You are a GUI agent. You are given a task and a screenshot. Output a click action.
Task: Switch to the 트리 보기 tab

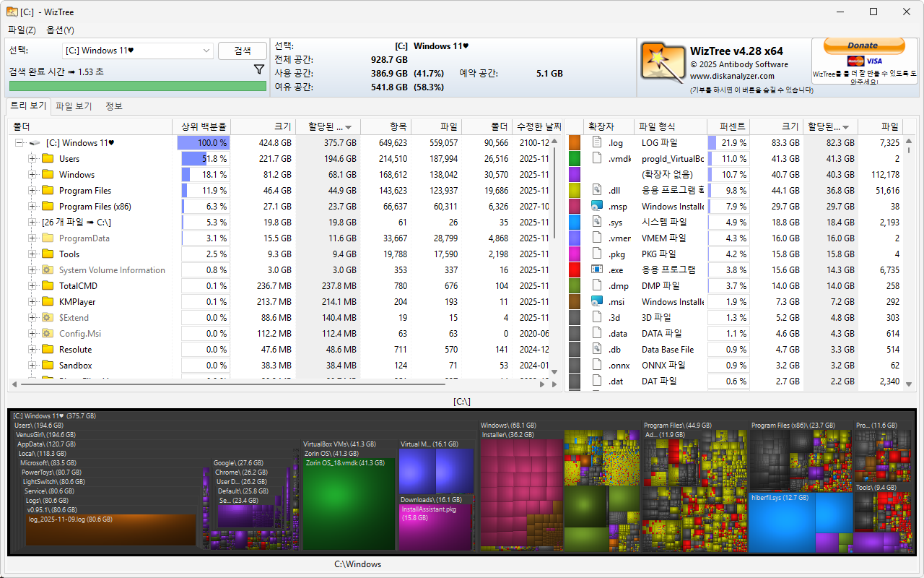[27, 106]
